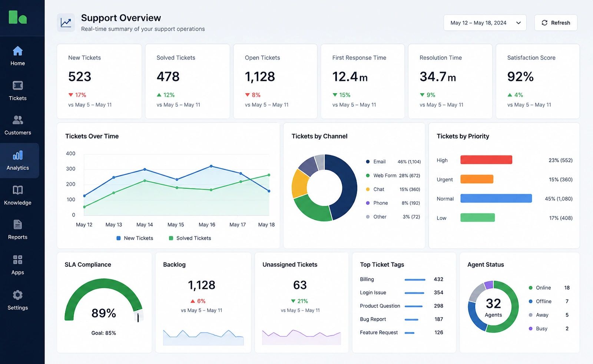
Task: Click the green down arrow under Resolution Time
Action: pos(422,95)
